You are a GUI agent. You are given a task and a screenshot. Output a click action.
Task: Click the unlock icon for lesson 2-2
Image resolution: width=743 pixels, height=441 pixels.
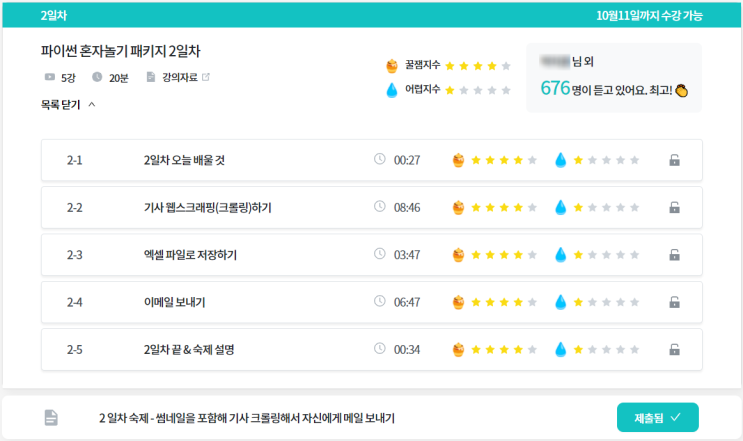(674, 207)
